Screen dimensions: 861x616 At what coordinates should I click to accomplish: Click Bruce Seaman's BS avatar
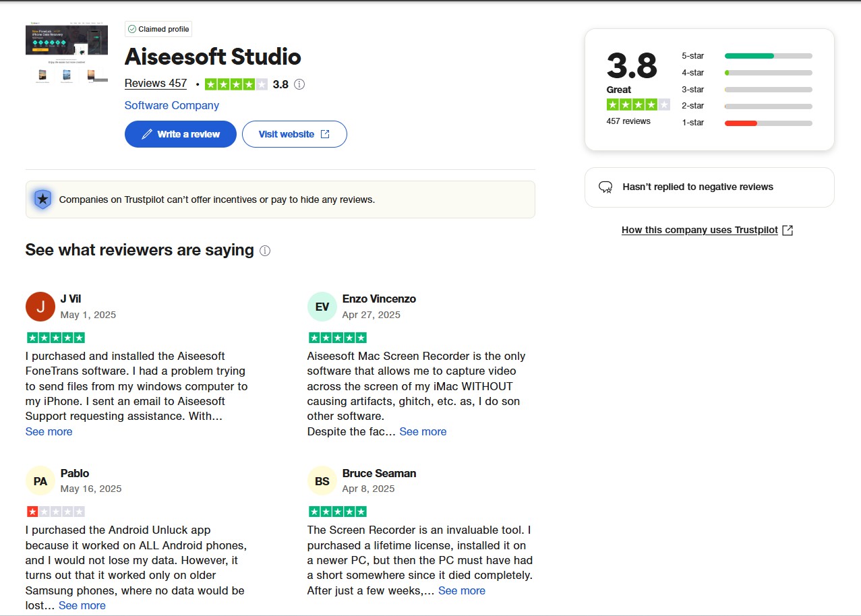click(322, 481)
